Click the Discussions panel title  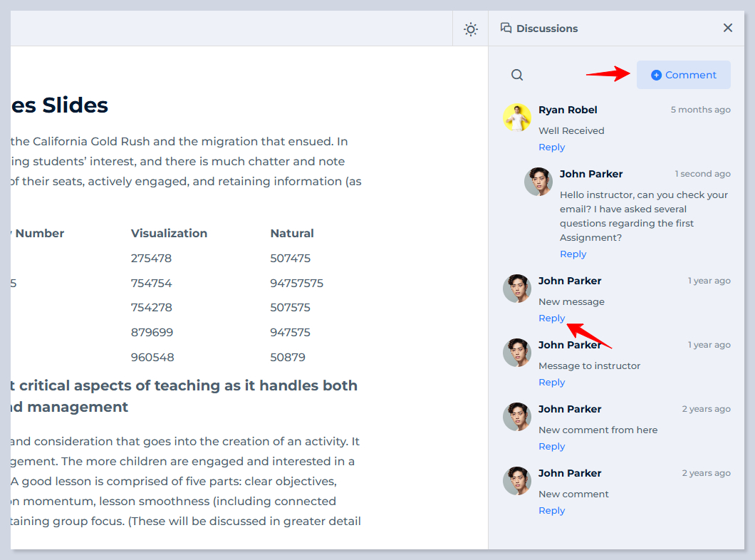(547, 28)
